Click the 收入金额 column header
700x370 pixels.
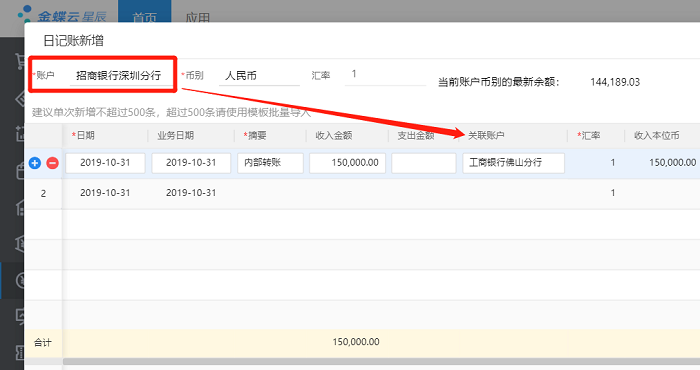[x=334, y=135]
